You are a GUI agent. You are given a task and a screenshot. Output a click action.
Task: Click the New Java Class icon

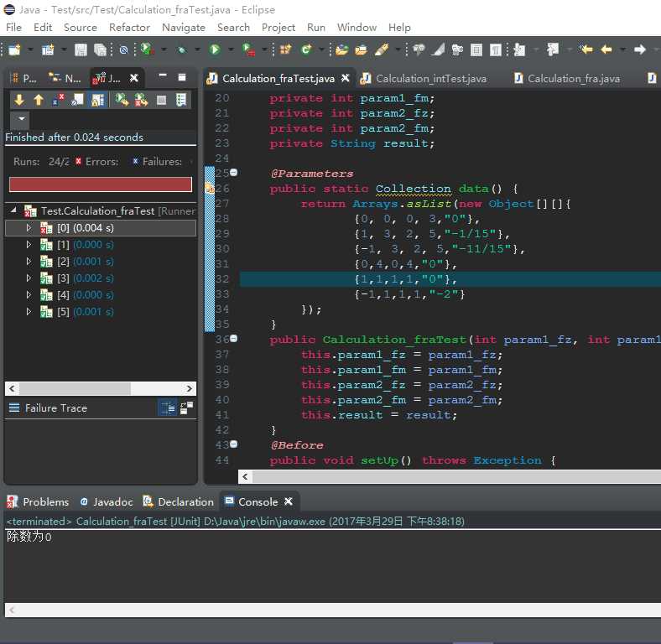(x=306, y=49)
